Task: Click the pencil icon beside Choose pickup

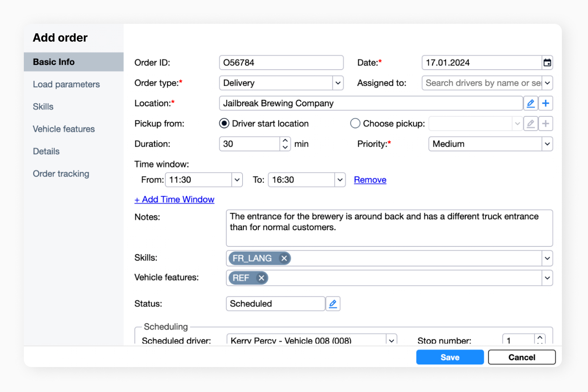Action: tap(530, 124)
